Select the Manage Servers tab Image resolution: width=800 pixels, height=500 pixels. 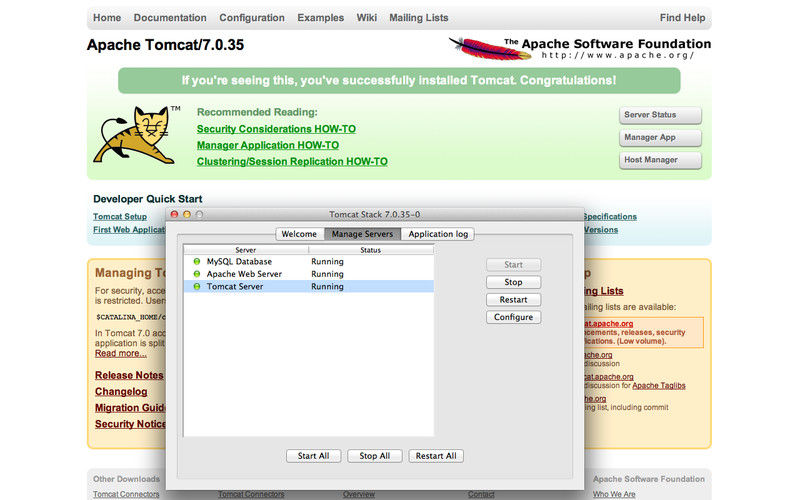tap(362, 234)
